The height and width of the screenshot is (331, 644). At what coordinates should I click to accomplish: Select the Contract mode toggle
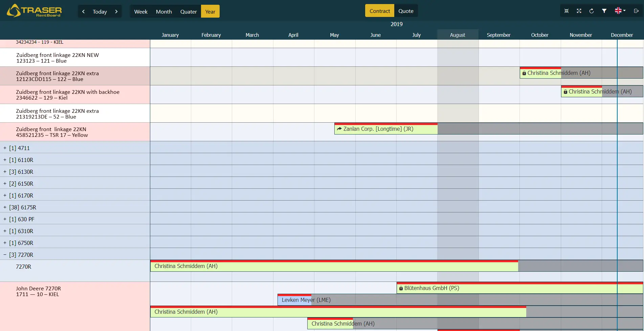(380, 11)
